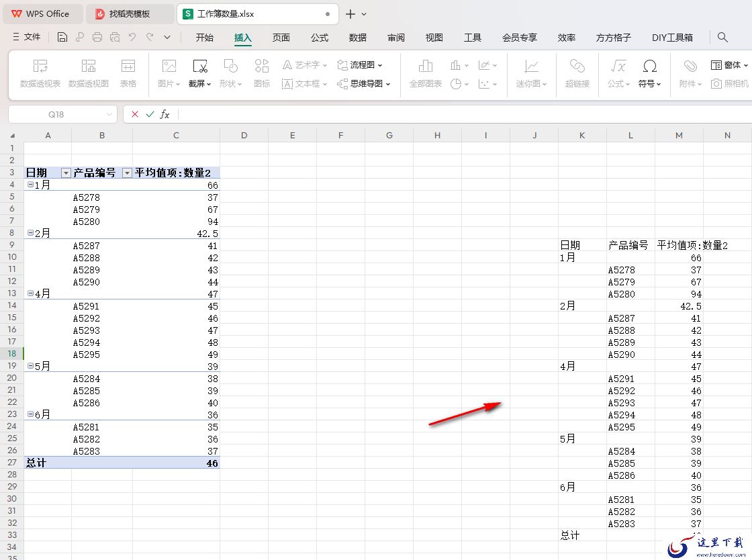The image size is (752, 560).
Task: Confirm entry with the green checkmark
Action: [150, 114]
